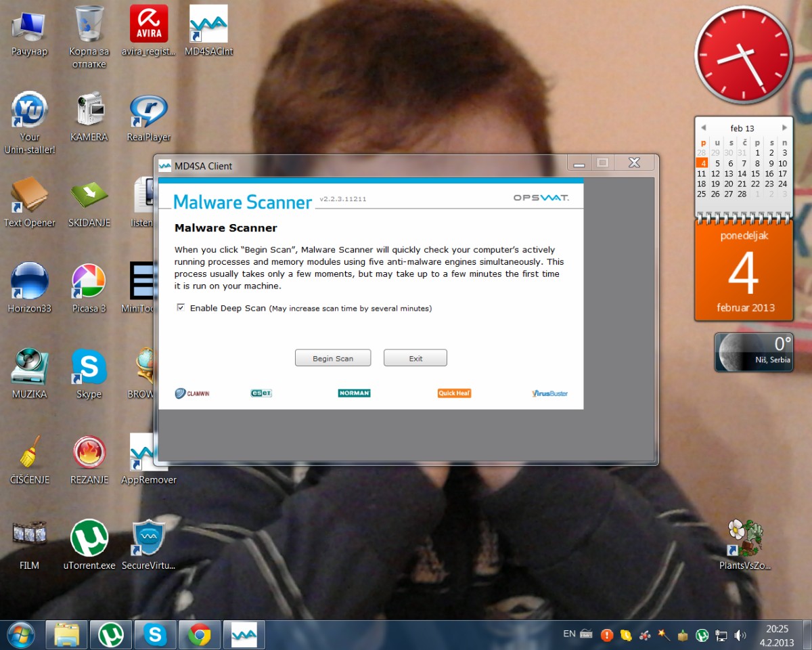Viewport: 812px width, 650px height.
Task: Open Google Chrome from the taskbar
Action: [x=199, y=634]
